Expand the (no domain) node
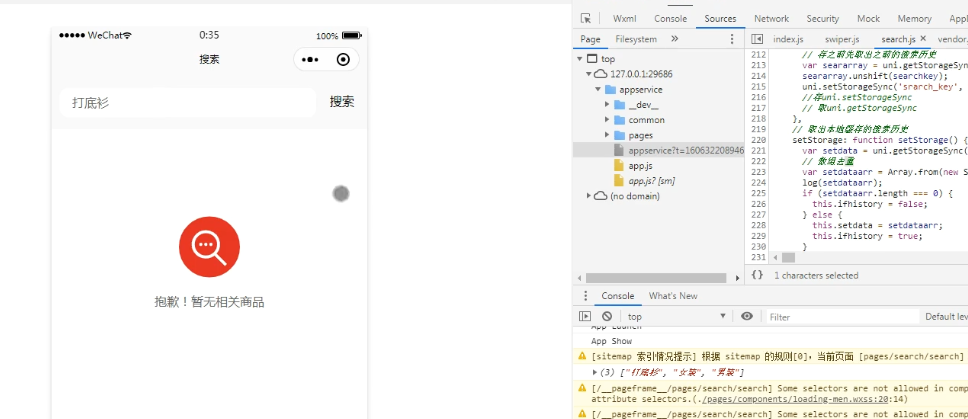 pyautogui.click(x=589, y=196)
